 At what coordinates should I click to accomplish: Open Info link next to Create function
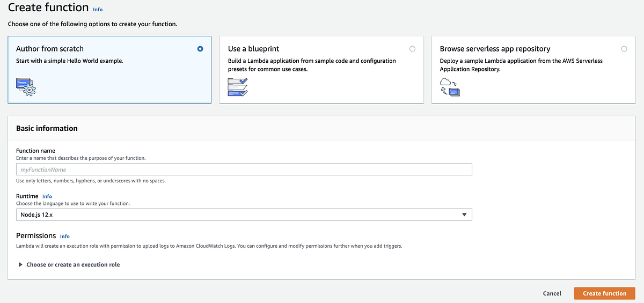[x=98, y=10]
